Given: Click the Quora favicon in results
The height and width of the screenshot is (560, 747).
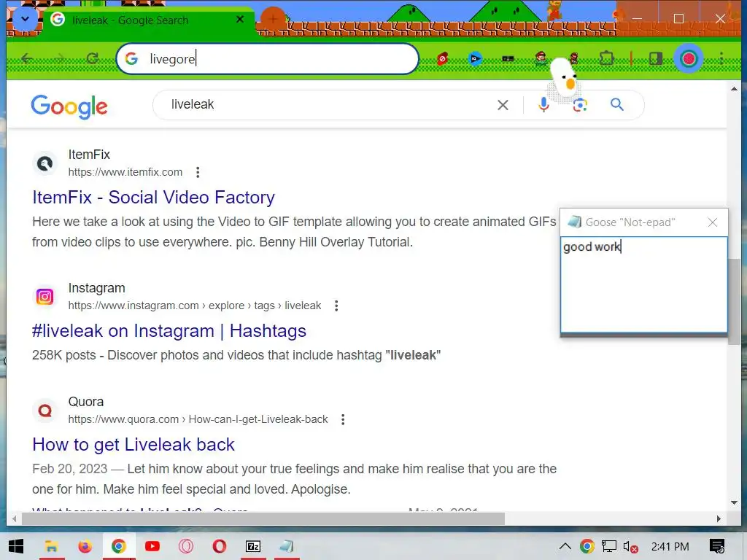Looking at the screenshot, I should tap(44, 411).
